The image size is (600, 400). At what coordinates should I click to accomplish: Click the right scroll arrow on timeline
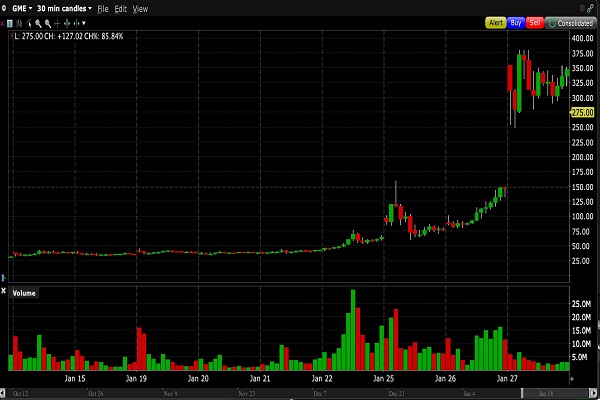tap(593, 393)
